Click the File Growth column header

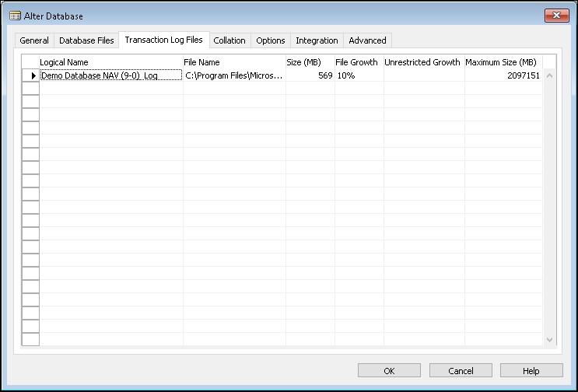(x=359, y=62)
